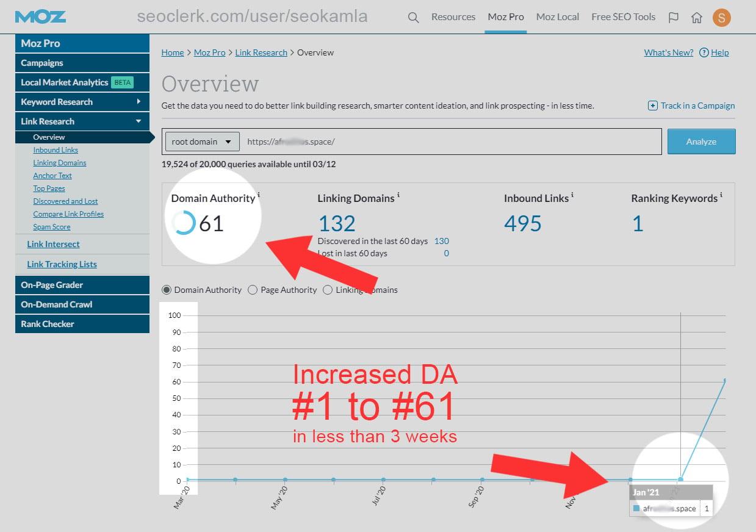Open notifications via the flag icon
The image size is (756, 532).
(673, 17)
